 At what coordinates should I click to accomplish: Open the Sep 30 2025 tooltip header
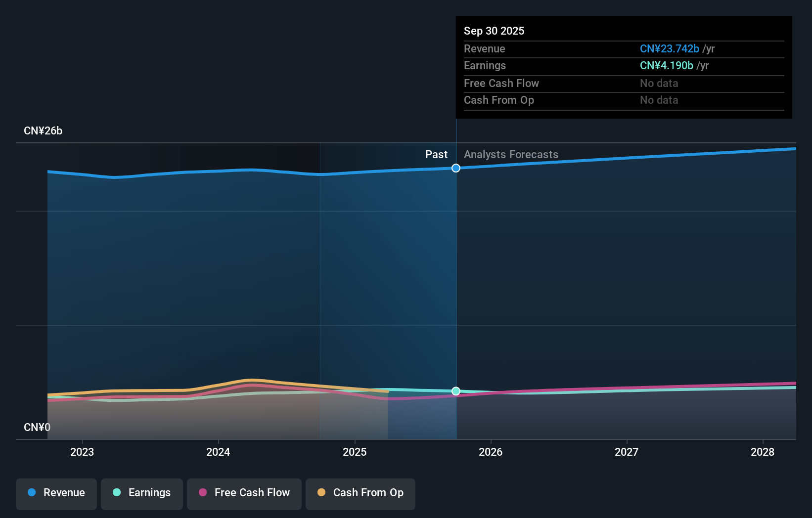coord(494,31)
